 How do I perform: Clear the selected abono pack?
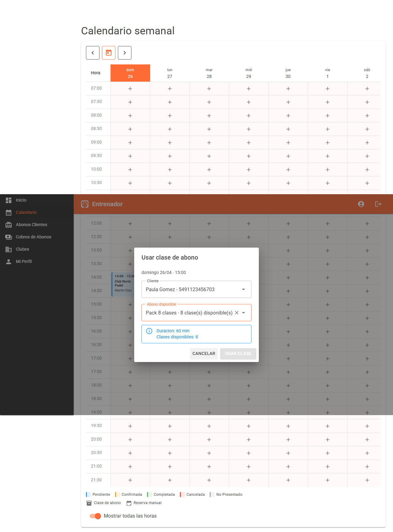237,313
